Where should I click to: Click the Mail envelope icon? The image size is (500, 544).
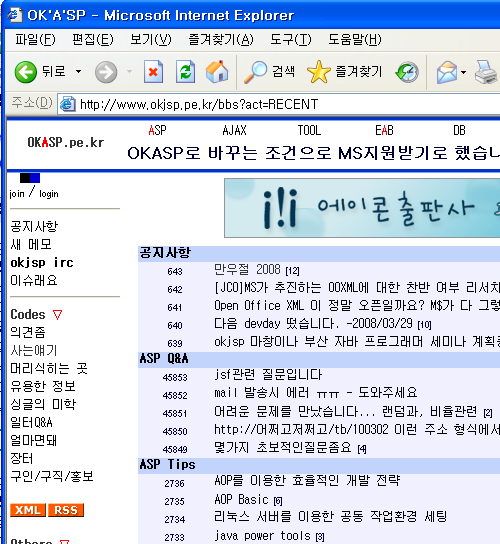coord(447,72)
